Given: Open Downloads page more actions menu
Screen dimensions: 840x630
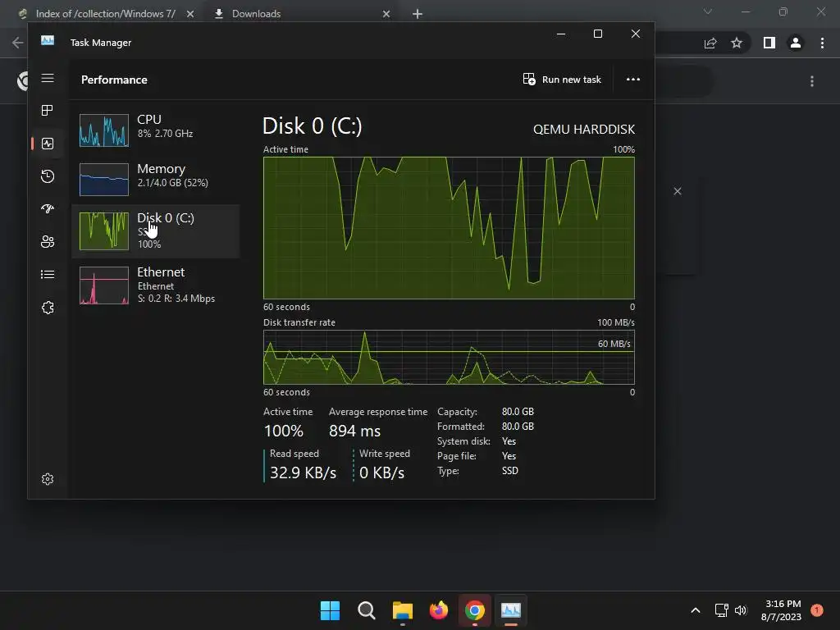Looking at the screenshot, I should point(812,81).
